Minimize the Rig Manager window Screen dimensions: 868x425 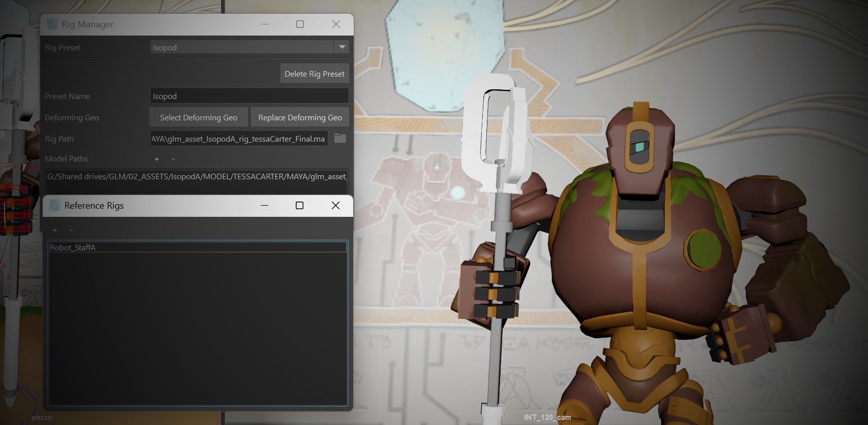[x=265, y=24]
